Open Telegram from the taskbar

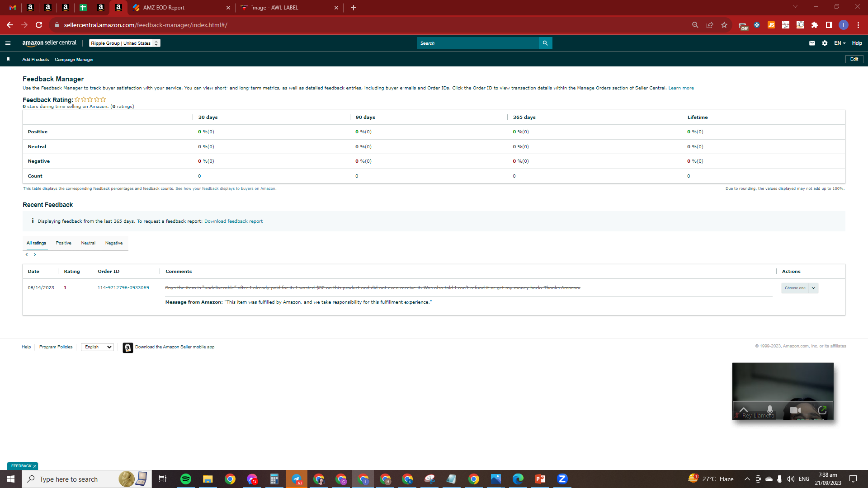(297, 479)
